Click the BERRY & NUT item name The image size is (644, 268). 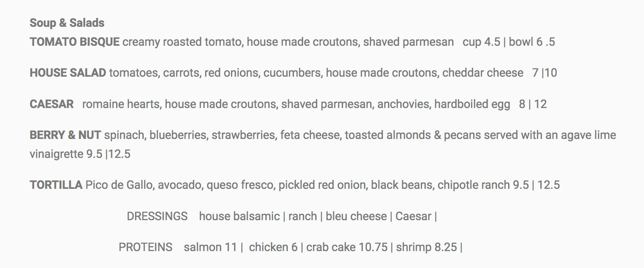[65, 135]
